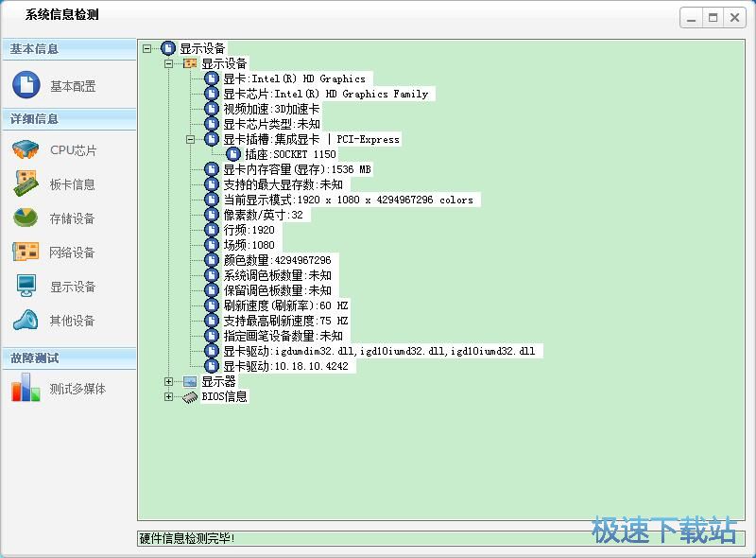This screenshot has width=756, height=558.
Task: Close the 系统信息检测 window
Action: click(734, 18)
